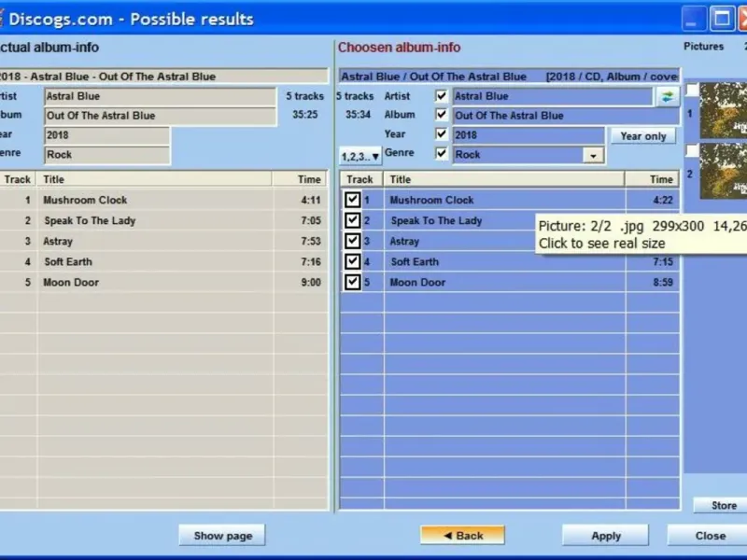Screen dimensions: 747x560
Task: Select Soft Earth title in chosen list
Action: [x=415, y=262]
